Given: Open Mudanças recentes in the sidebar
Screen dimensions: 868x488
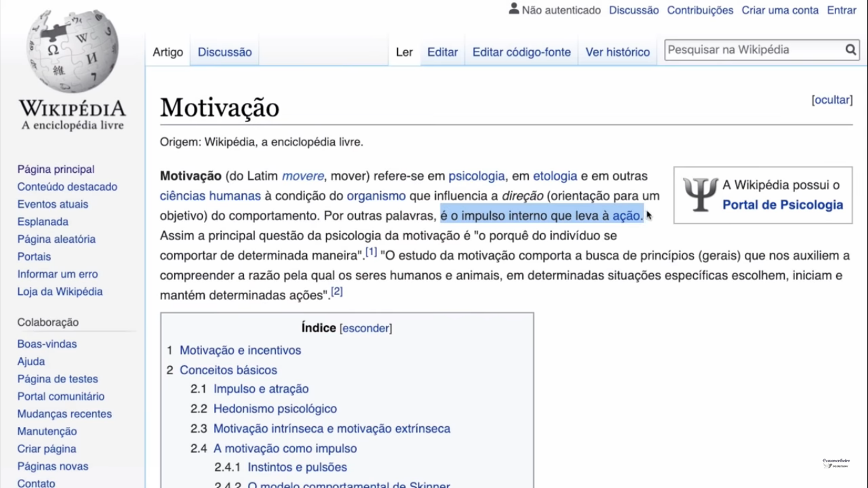Looking at the screenshot, I should (x=64, y=414).
